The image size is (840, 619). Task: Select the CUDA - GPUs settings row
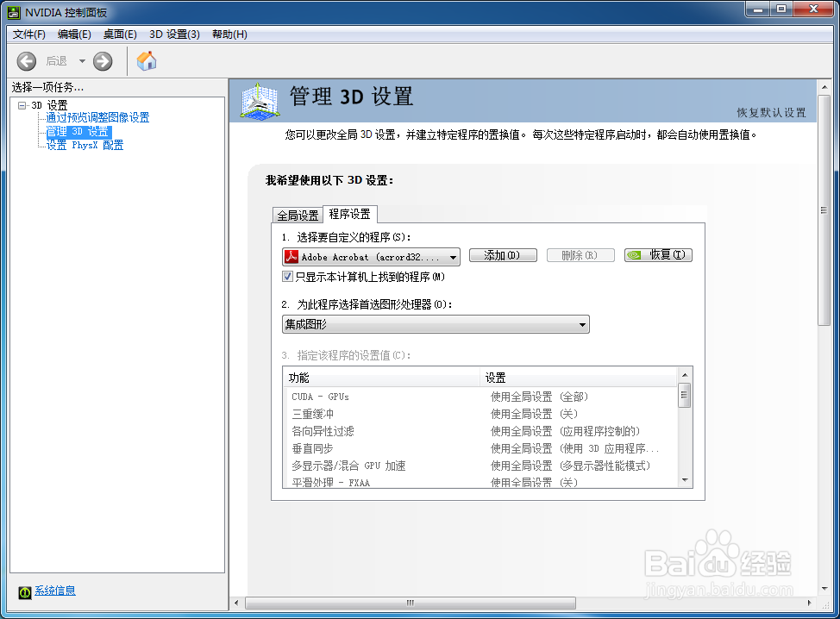coord(480,397)
